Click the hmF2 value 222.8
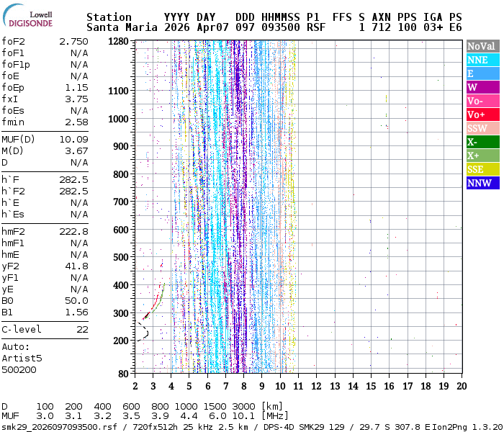Image resolution: width=504 pixels, height=432 pixels. click(73, 231)
